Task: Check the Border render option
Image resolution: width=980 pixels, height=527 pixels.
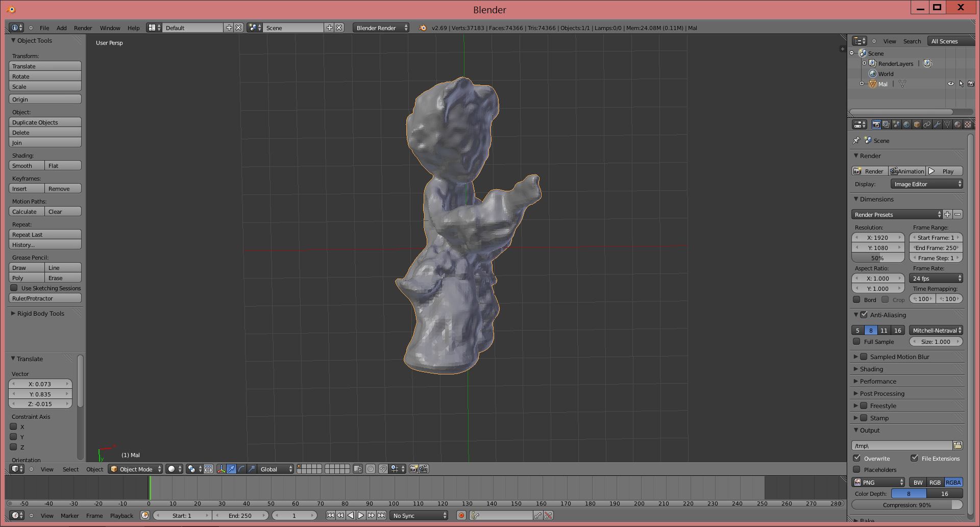Action: pyautogui.click(x=857, y=299)
